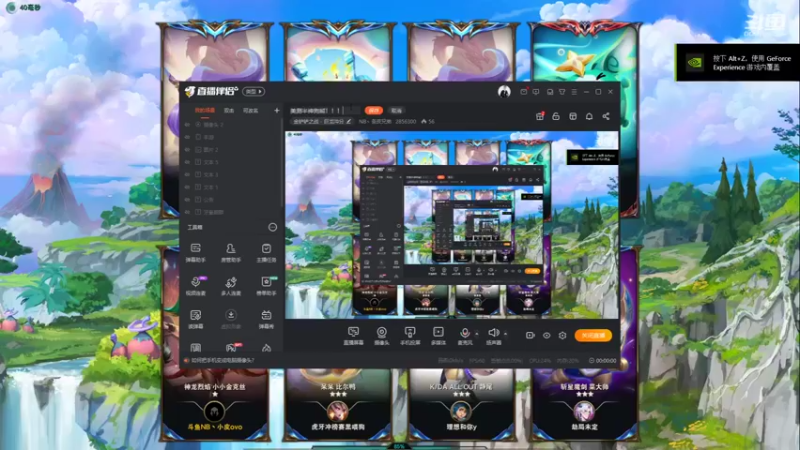Open the 读弹幕 (read danmaku) tool
800x450 pixels.
195,319
